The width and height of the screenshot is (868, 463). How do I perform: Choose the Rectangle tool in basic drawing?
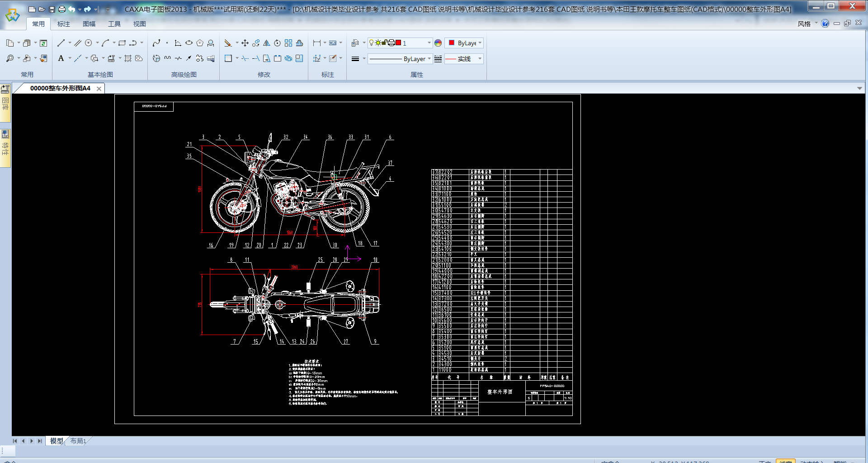click(122, 43)
